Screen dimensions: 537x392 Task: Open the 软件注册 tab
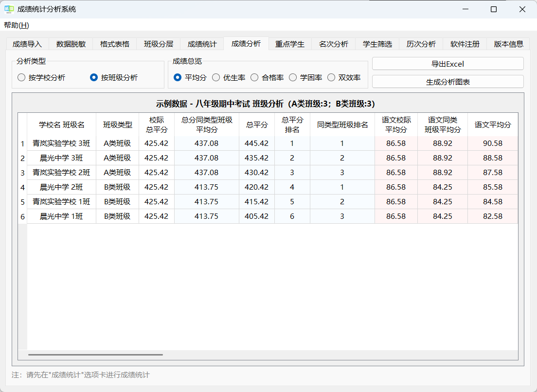point(465,44)
